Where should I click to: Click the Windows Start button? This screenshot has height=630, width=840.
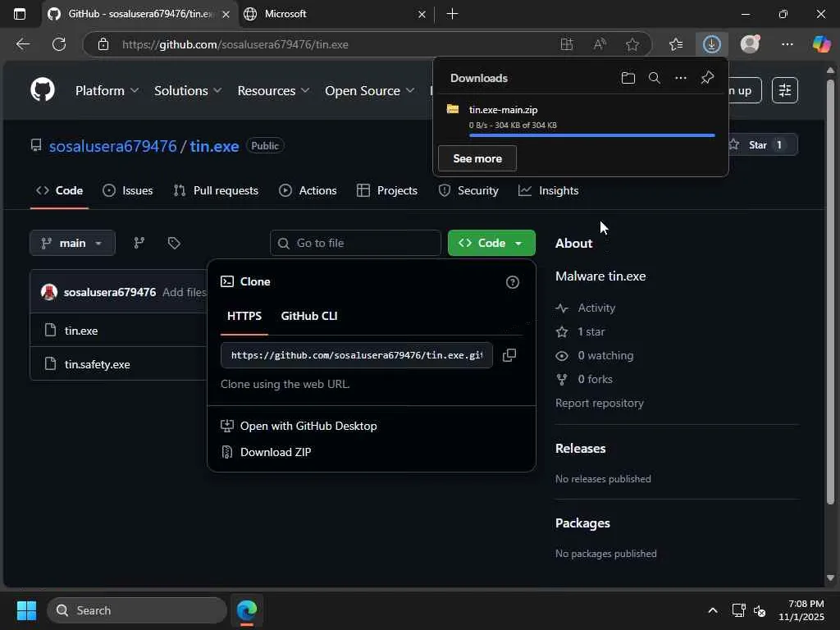tap(26, 610)
